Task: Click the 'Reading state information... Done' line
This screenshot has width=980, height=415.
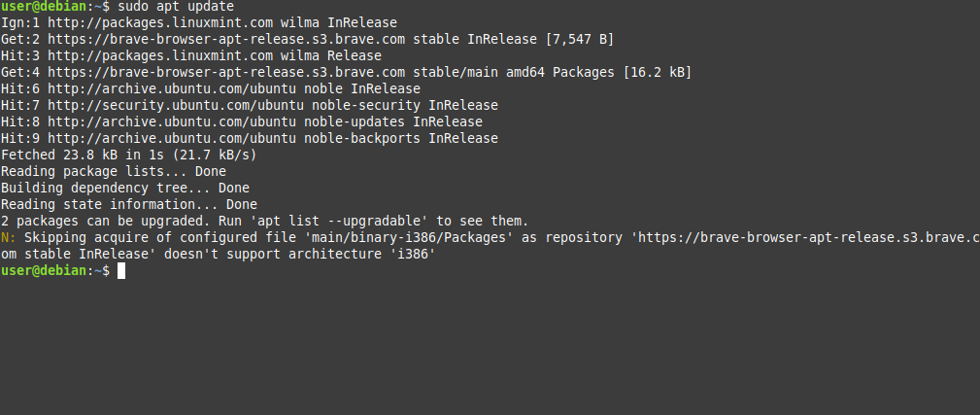Action: tap(129, 204)
